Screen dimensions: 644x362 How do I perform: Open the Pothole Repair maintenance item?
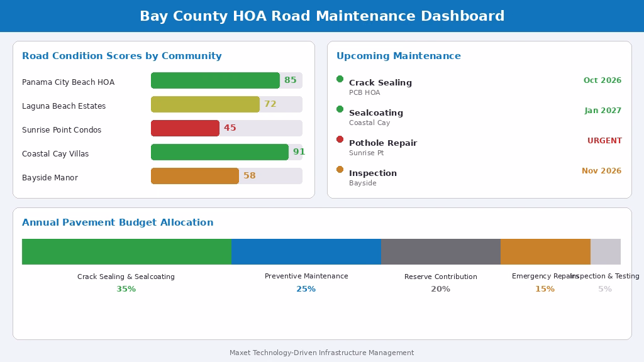[x=383, y=143]
